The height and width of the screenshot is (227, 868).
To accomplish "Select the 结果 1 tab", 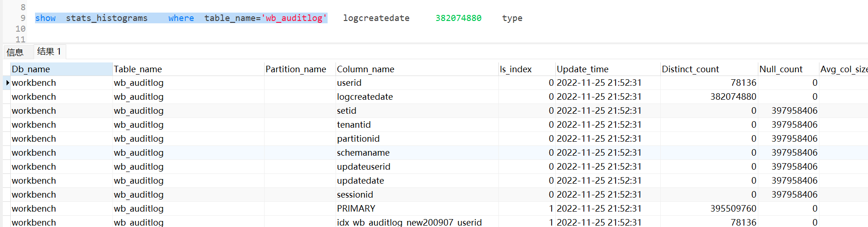I will pos(49,51).
